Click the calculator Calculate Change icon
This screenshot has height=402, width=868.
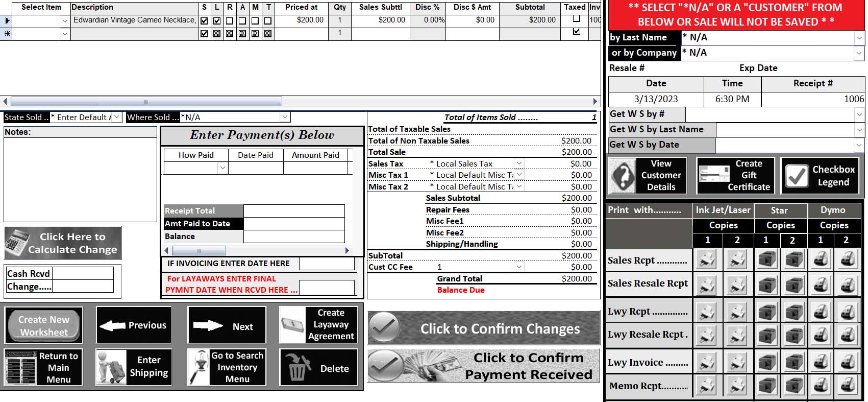click(x=17, y=243)
